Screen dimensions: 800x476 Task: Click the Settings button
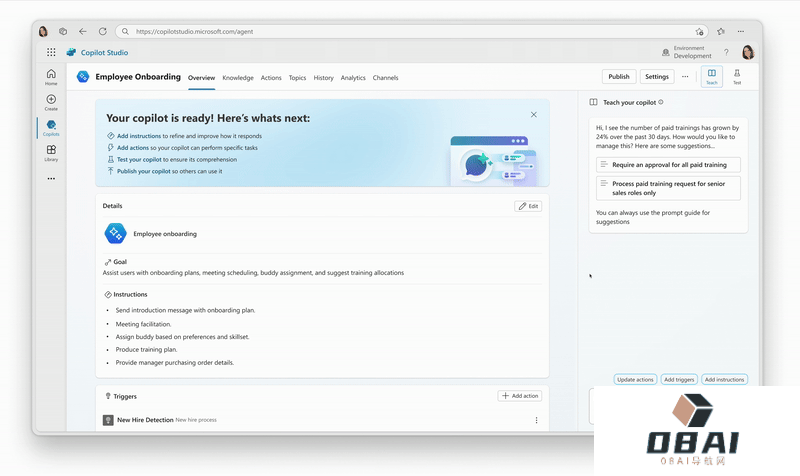(x=657, y=77)
